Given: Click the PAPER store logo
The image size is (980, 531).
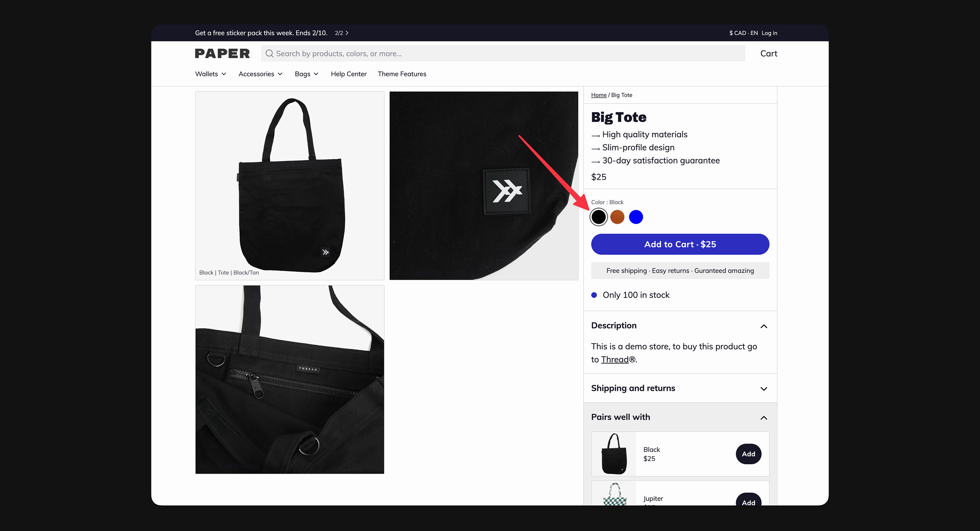Looking at the screenshot, I should (222, 54).
